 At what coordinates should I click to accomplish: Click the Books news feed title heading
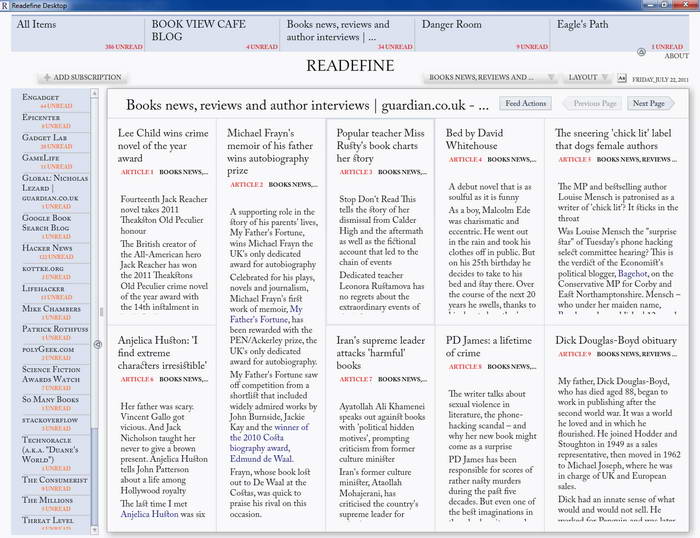pyautogui.click(x=307, y=105)
